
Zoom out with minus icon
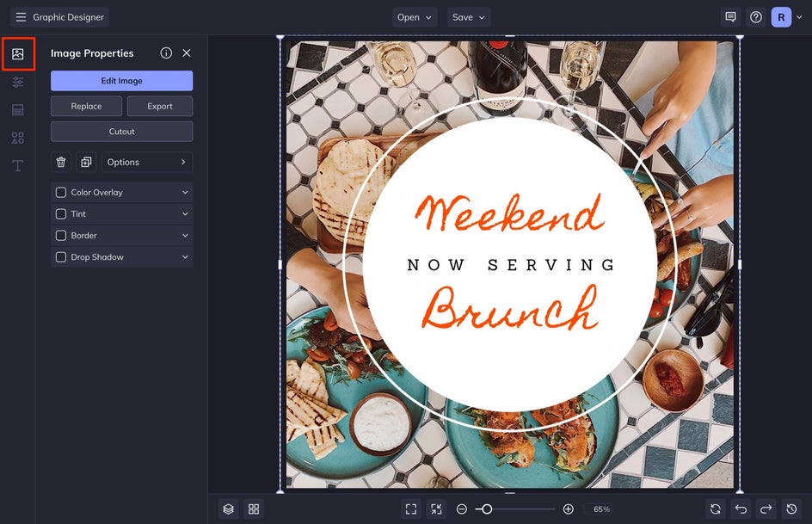462,509
